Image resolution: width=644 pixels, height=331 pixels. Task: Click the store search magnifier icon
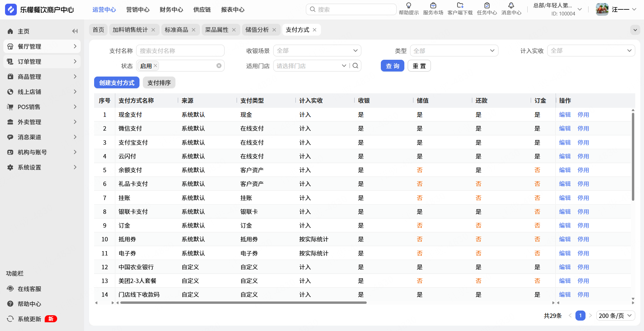pyautogui.click(x=355, y=66)
